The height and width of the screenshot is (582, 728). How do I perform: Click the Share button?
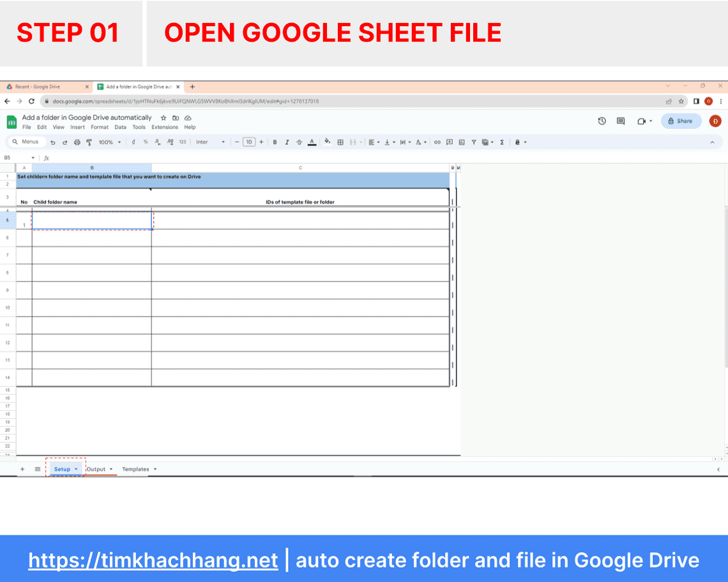[x=680, y=121]
